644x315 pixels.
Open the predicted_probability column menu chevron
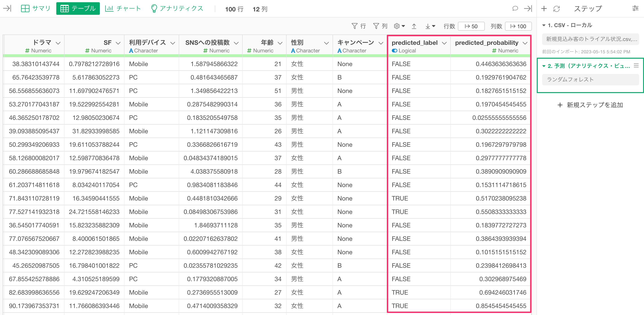[x=525, y=43]
